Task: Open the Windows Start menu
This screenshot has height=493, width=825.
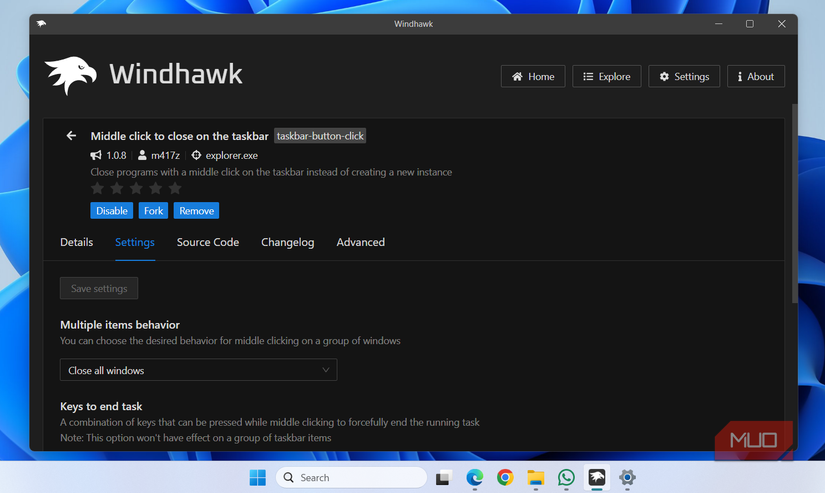Action: point(257,478)
